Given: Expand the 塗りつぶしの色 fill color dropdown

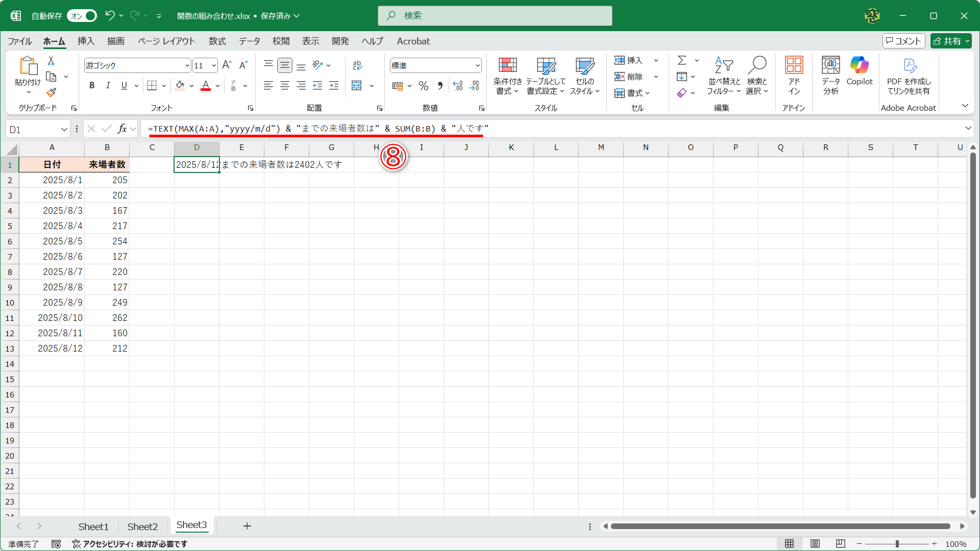Looking at the screenshot, I should tap(191, 86).
